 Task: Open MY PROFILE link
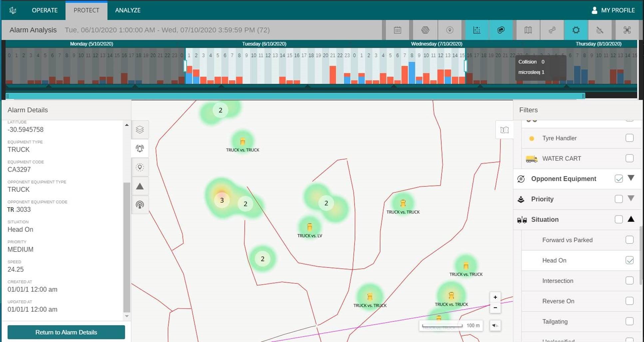pos(618,10)
